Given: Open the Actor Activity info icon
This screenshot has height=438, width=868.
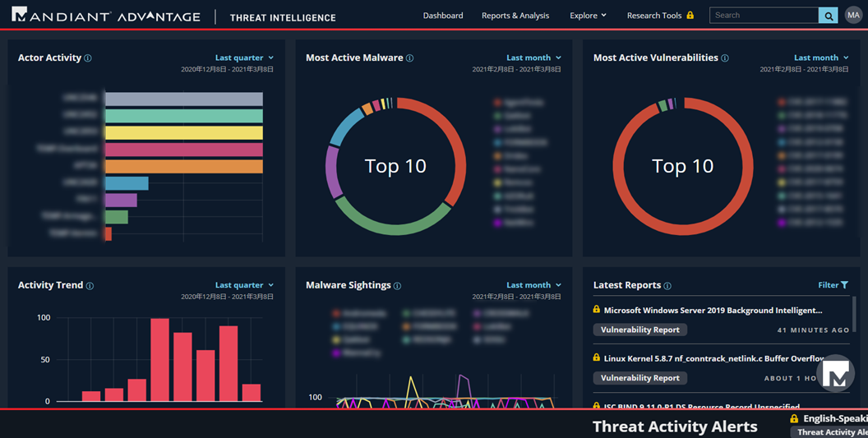Looking at the screenshot, I should coord(87,58).
